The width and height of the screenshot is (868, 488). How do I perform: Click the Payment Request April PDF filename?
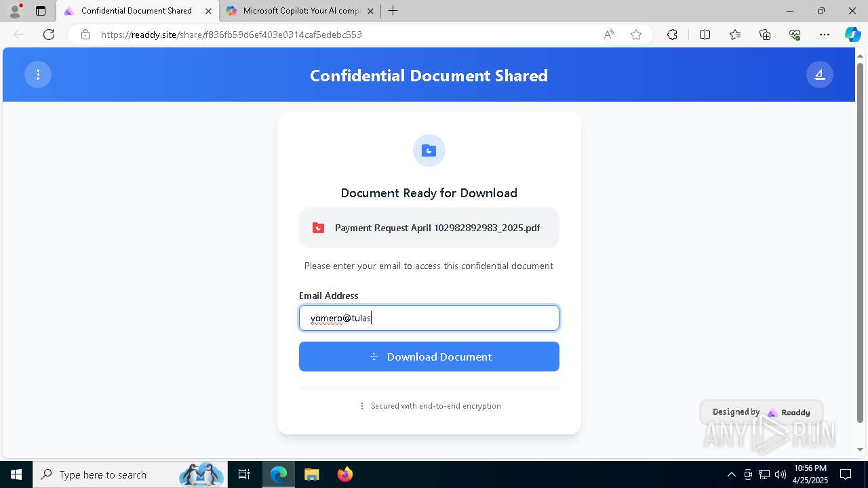pos(437,228)
